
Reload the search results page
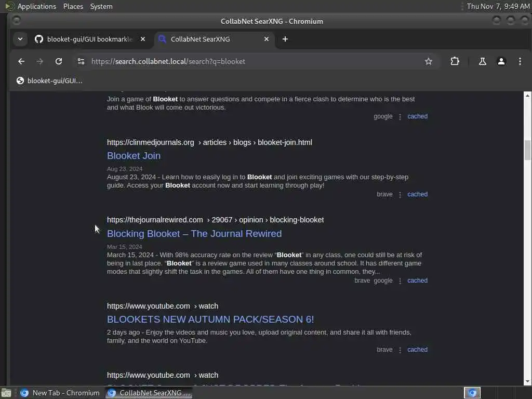59,61
